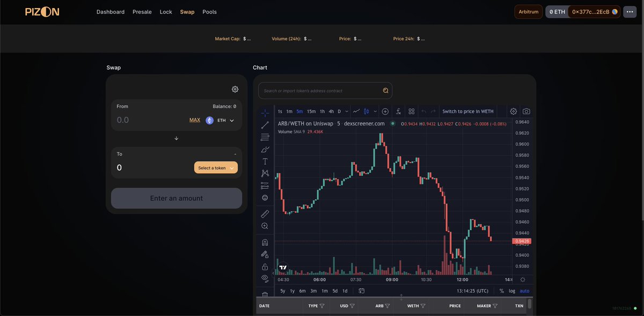Select the trend line drawing tool
This screenshot has width=644, height=316.
pyautogui.click(x=265, y=125)
